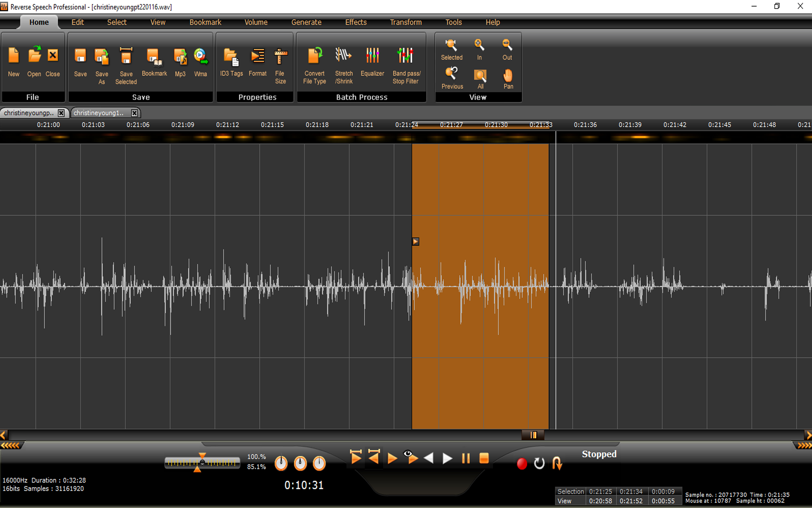Close the christineyoungp.. document tab

coord(61,113)
